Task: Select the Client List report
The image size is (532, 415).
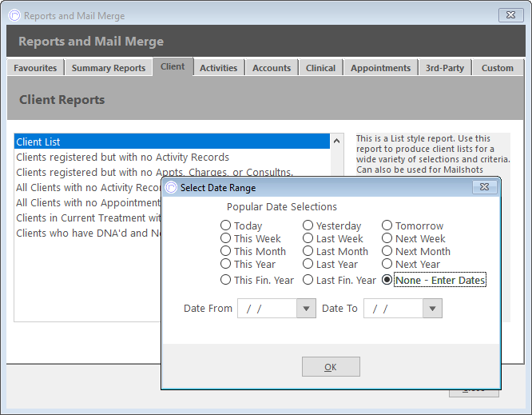Action: 172,142
